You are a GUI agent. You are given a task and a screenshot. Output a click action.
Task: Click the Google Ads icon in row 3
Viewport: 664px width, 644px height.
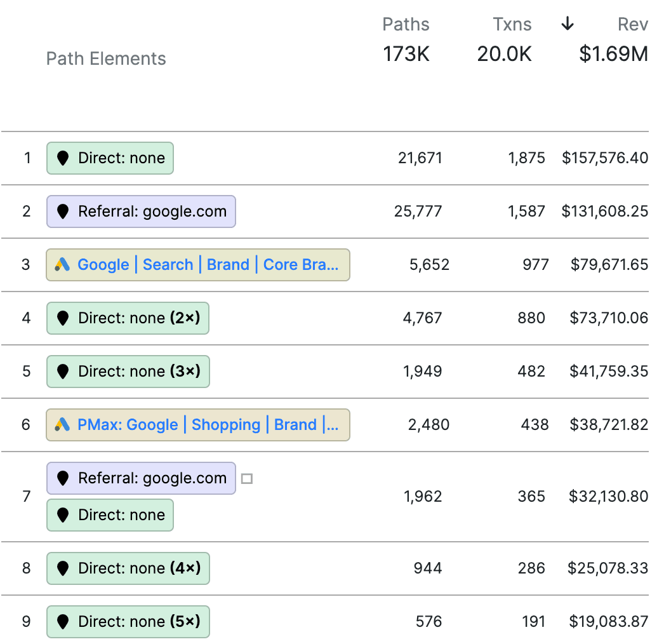tap(62, 264)
